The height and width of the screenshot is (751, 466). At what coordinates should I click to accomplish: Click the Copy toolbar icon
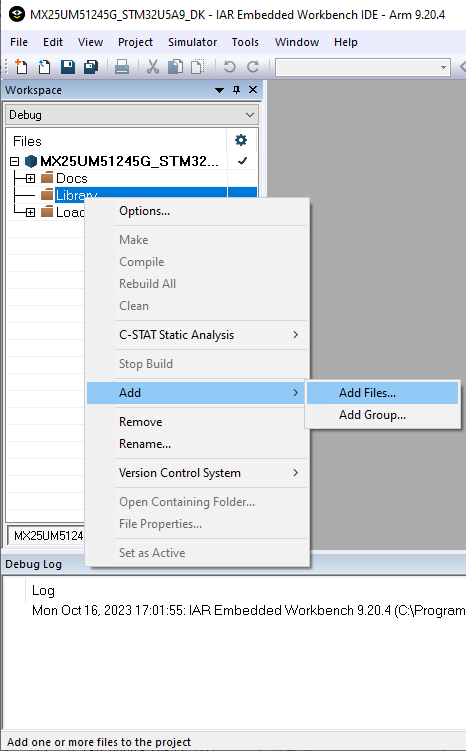[x=175, y=67]
